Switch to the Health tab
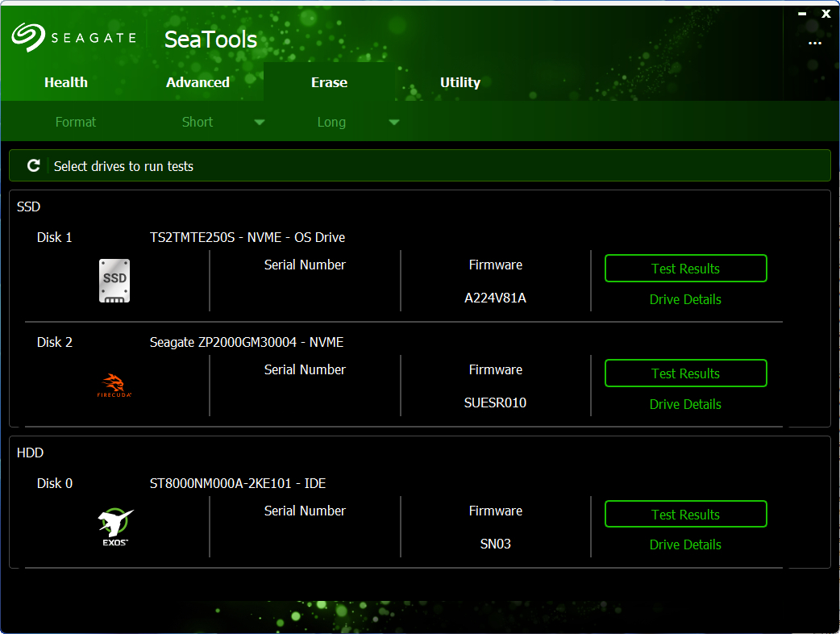This screenshot has width=840, height=634. tap(66, 82)
